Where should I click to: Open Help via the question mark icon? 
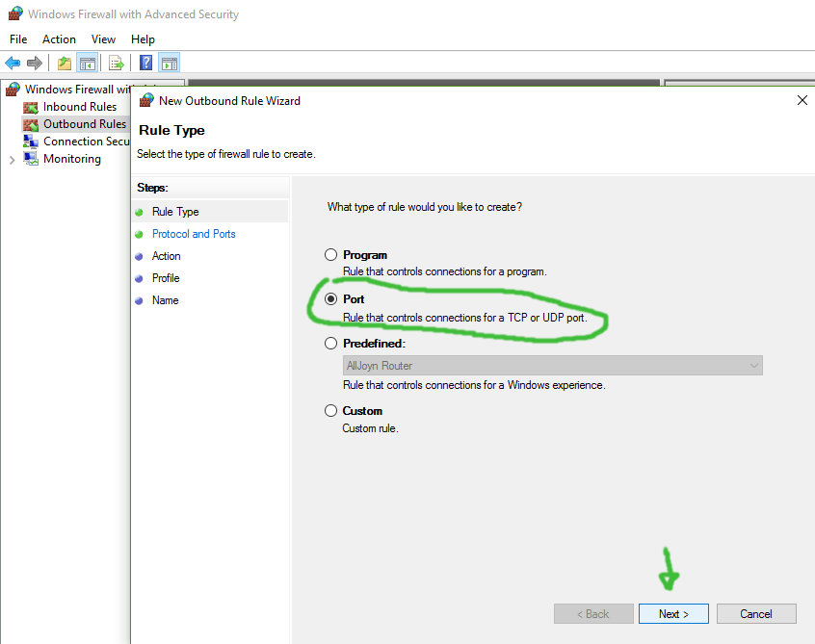(x=146, y=63)
